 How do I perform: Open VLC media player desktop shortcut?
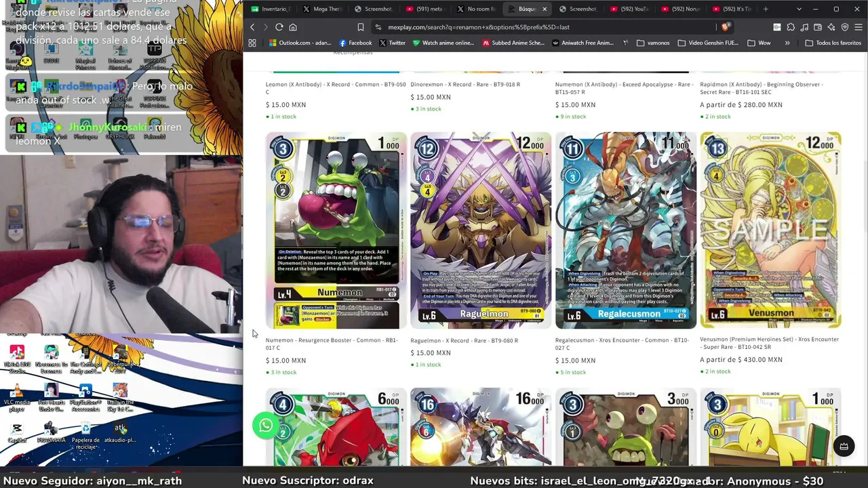pos(17,399)
